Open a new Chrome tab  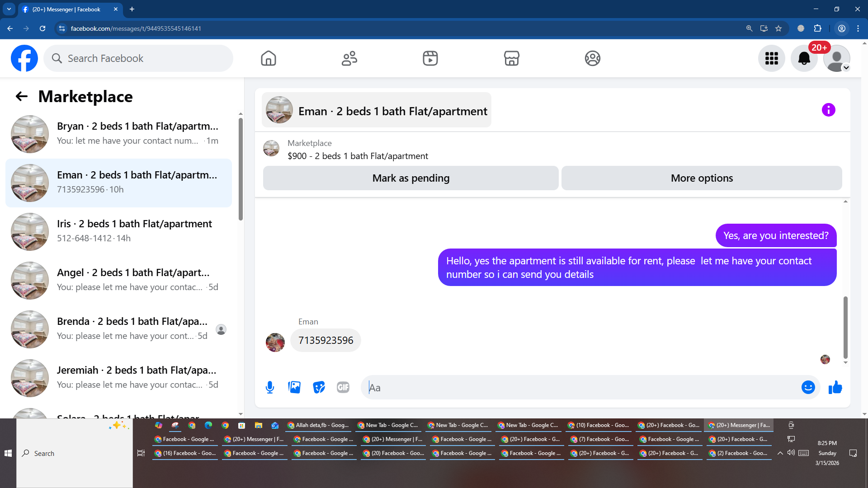tap(132, 9)
